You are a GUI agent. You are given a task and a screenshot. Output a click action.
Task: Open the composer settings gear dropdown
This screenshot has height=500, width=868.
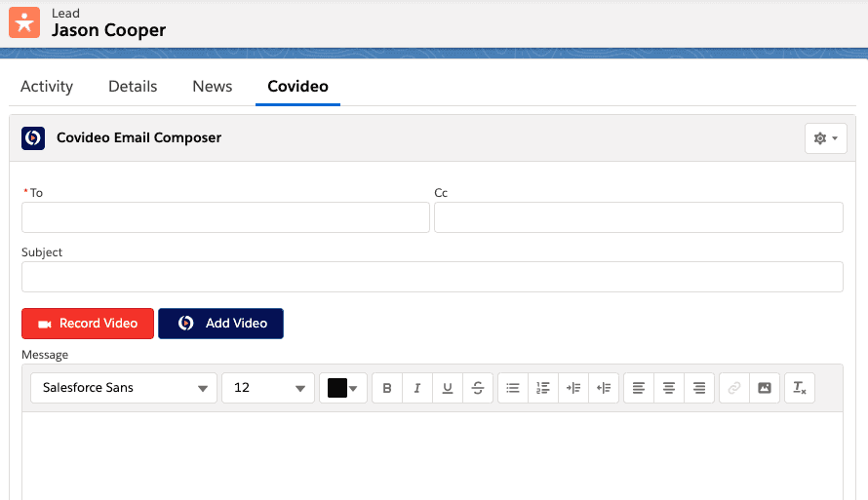pos(825,138)
